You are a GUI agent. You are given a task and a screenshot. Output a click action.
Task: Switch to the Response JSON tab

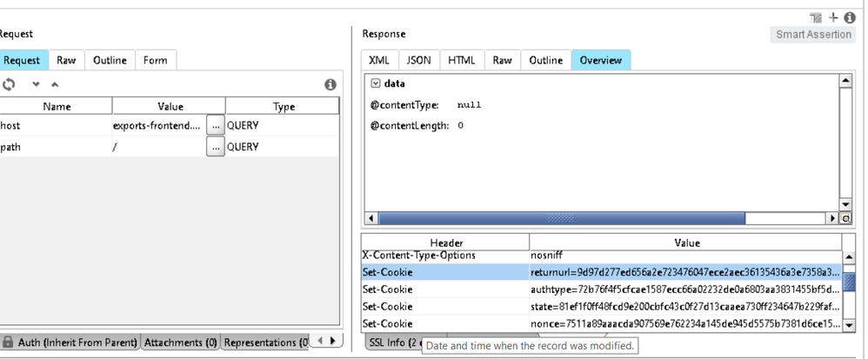418,60
